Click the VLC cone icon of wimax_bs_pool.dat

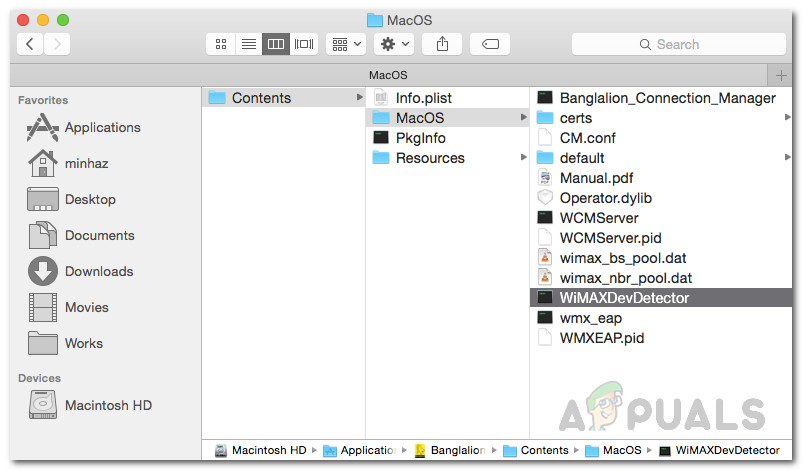tap(545, 258)
